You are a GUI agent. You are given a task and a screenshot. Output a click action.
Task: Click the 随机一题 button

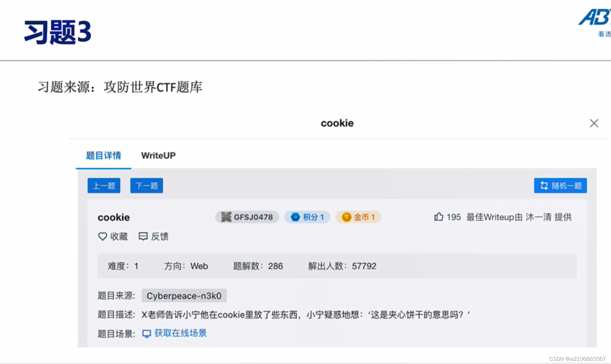560,185
